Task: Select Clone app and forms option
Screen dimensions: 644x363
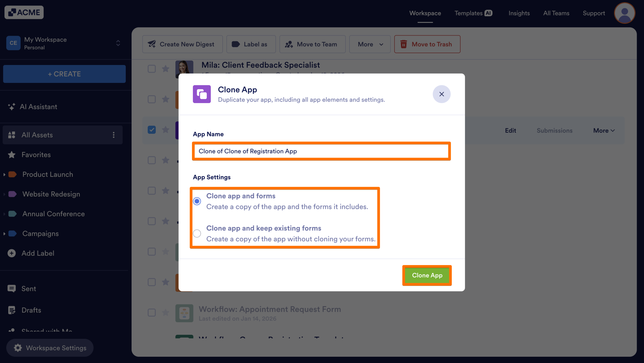Action: pos(197,201)
